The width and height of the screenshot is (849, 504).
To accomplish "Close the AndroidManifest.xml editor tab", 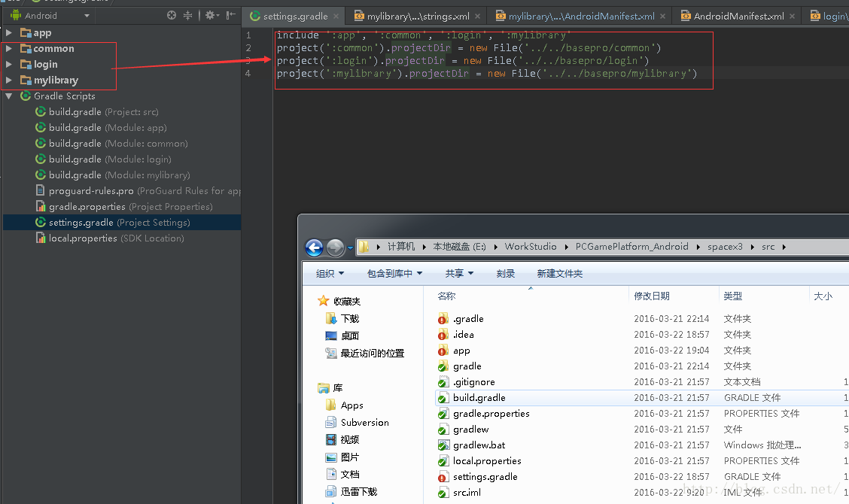I will (792, 17).
